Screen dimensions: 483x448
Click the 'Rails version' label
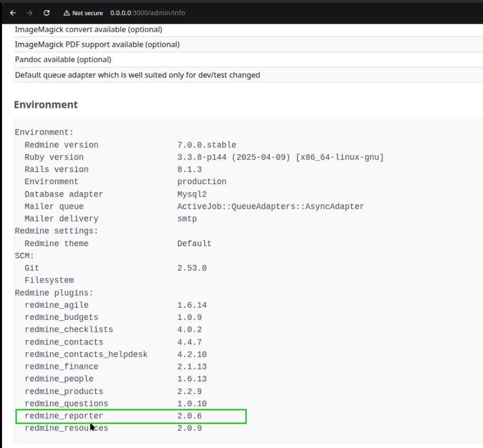coord(56,170)
